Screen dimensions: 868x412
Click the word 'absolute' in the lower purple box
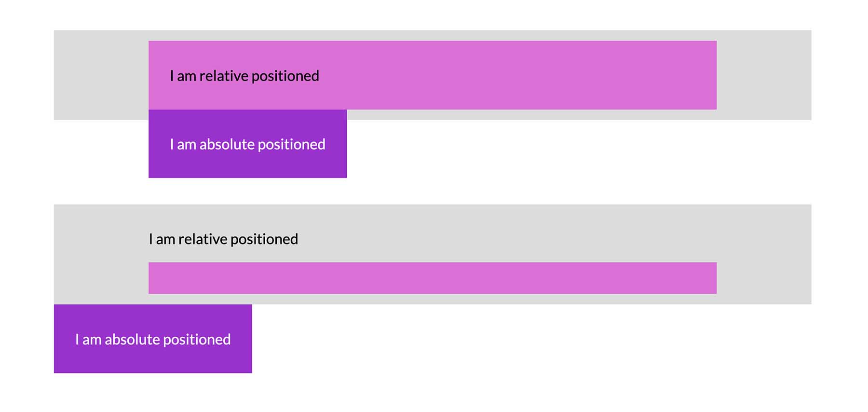(x=132, y=339)
